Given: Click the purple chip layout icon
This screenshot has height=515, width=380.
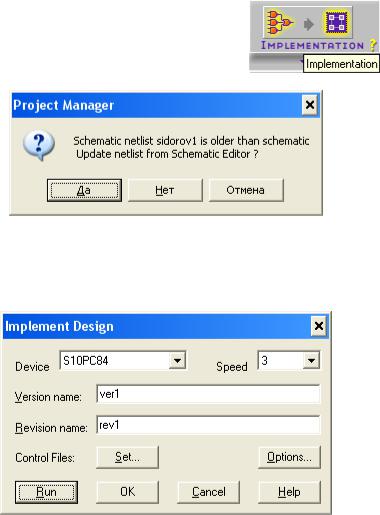Looking at the screenshot, I should (x=336, y=22).
